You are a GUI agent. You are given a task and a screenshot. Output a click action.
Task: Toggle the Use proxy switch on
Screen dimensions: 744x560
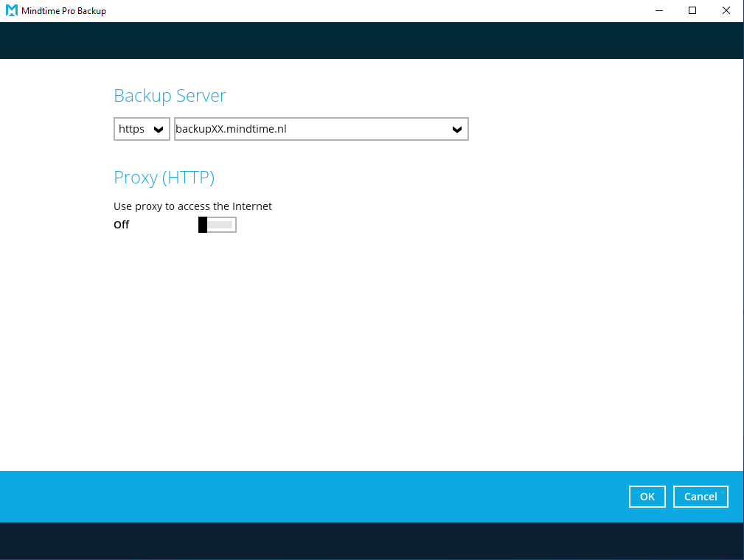(218, 225)
